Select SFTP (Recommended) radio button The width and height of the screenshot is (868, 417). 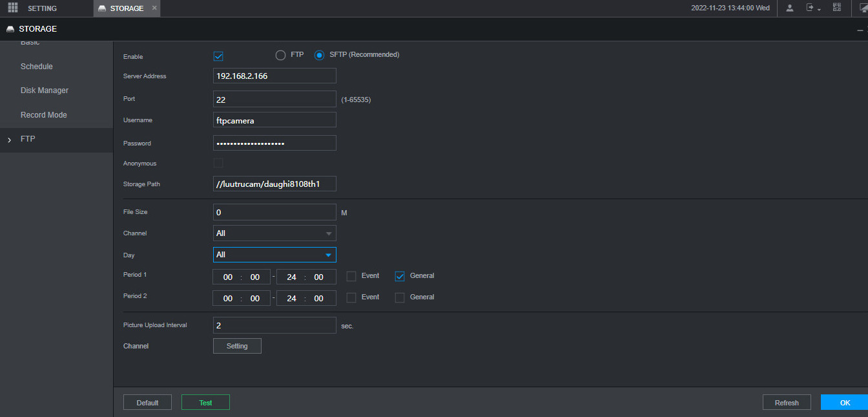(x=319, y=55)
